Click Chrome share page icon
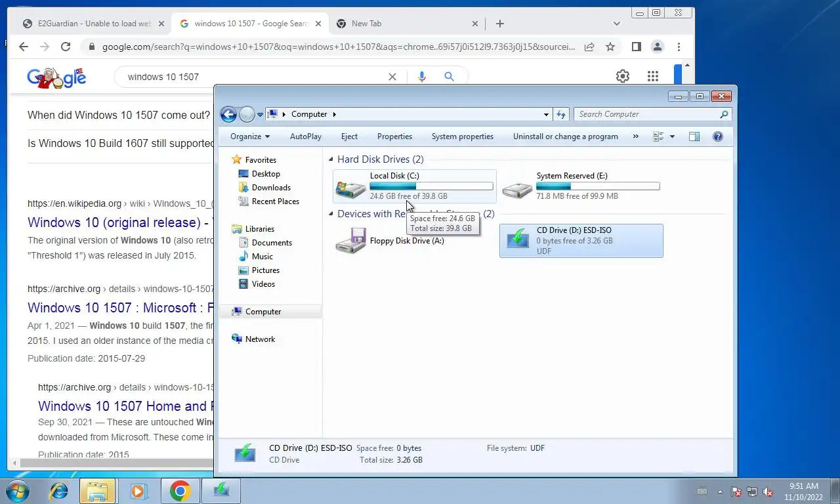Image resolution: width=840 pixels, height=504 pixels. click(x=589, y=47)
